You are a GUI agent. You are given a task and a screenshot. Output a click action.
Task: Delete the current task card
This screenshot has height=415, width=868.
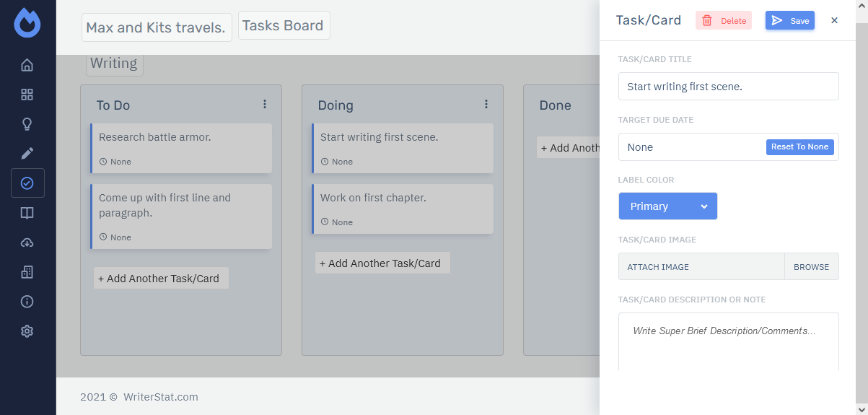(723, 21)
